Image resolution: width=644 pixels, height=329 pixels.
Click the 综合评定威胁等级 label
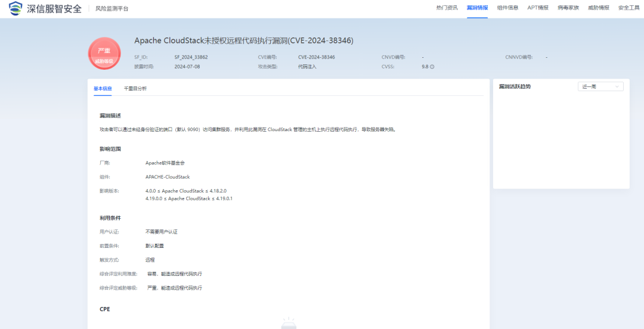pos(118,288)
